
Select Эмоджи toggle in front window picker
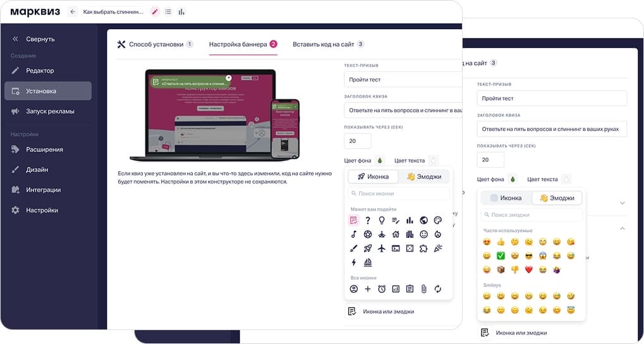(424, 176)
